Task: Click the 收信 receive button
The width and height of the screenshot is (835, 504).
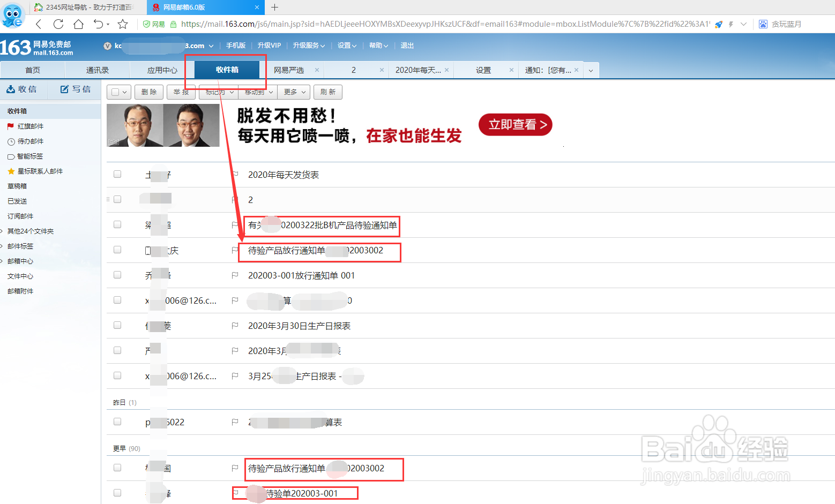Action: pyautogui.click(x=22, y=89)
